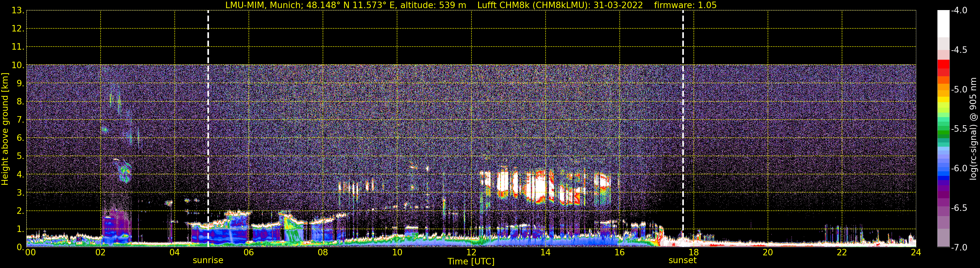The height and width of the screenshot is (268, 980).
Task: Pick the white band at the colorbar top
Action: 944,24
